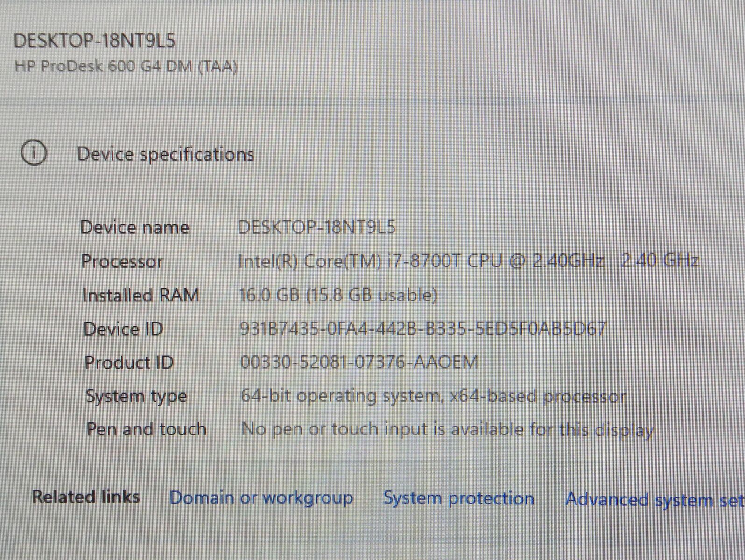Click the HP ProDesk 600 G4 DM model text
Viewport: 745px width, 560px height.
126,66
